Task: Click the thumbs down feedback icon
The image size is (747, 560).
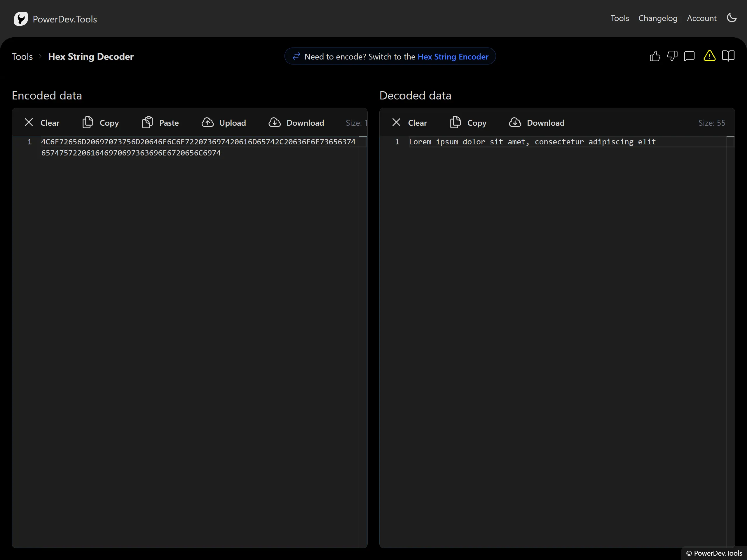Action: (672, 56)
